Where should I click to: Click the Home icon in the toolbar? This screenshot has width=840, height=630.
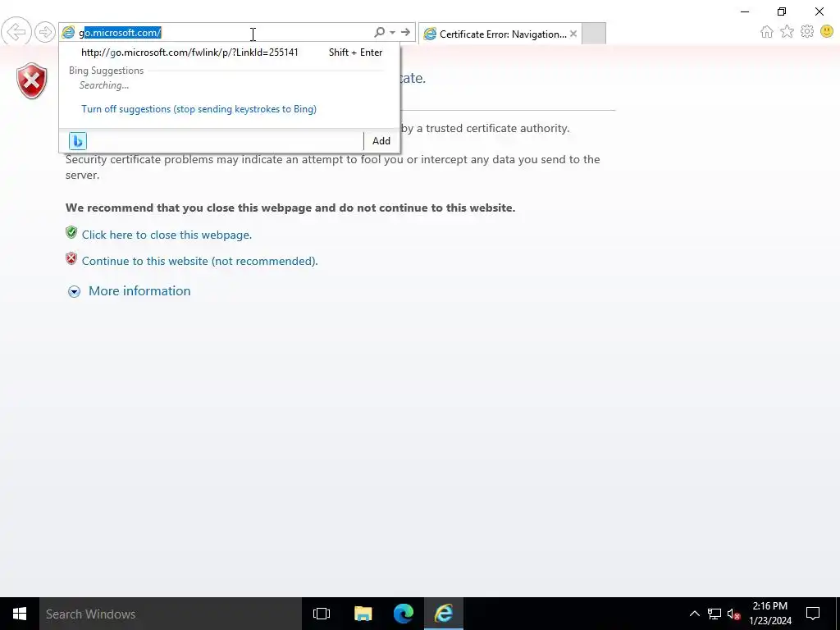[767, 32]
